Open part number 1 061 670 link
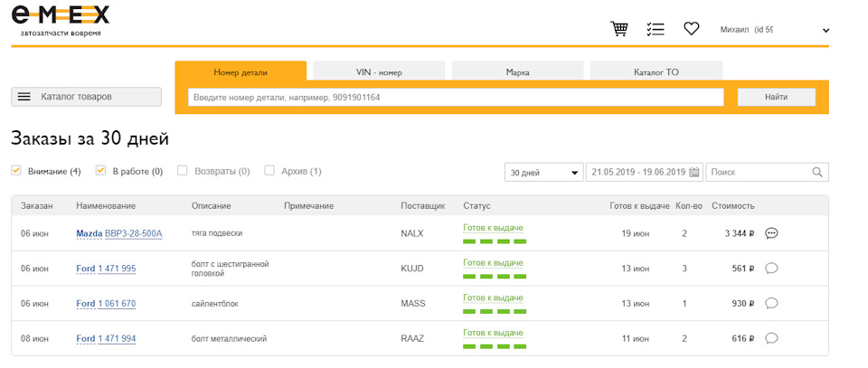This screenshot has height=368, width=868. [117, 303]
